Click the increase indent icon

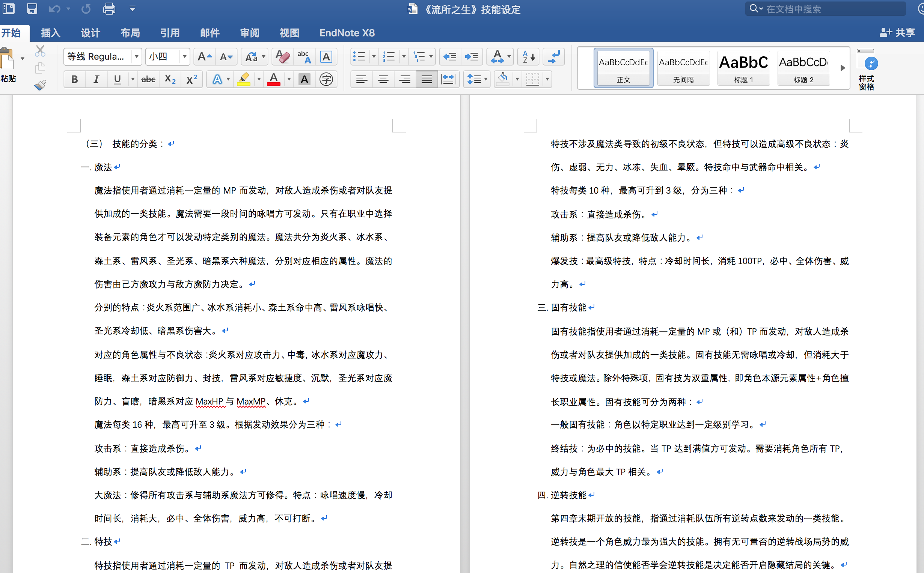pos(472,57)
